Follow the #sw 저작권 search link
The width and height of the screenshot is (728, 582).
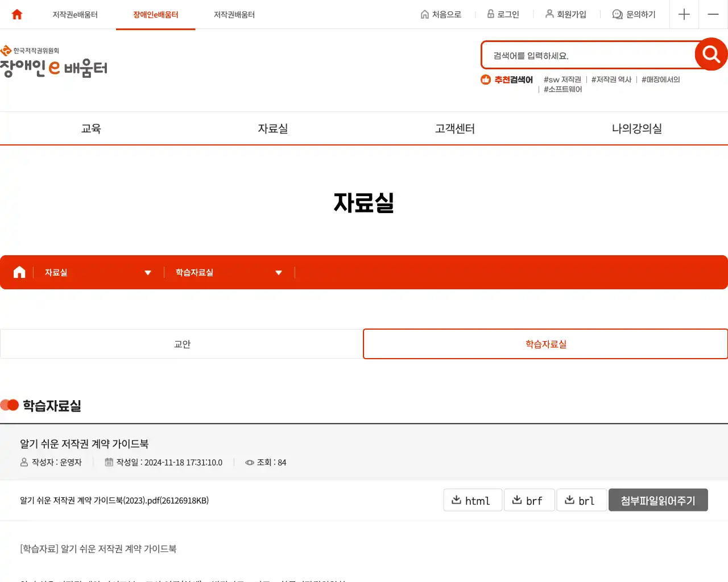click(x=562, y=80)
